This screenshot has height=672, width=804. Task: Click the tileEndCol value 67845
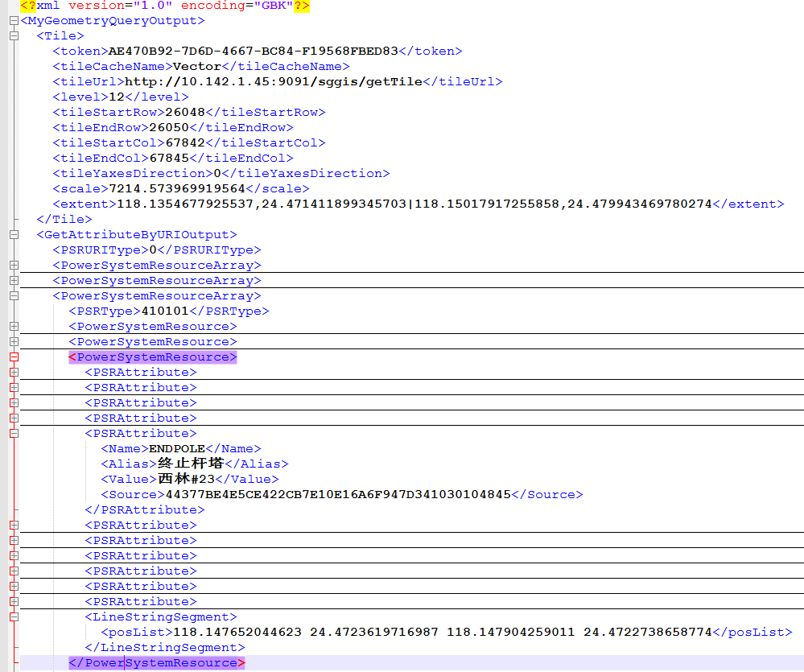(x=169, y=159)
